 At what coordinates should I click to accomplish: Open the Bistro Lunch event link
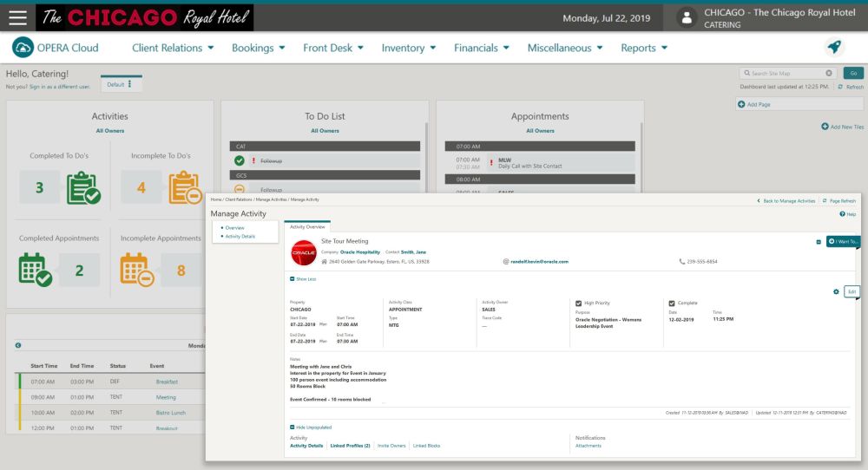point(170,413)
